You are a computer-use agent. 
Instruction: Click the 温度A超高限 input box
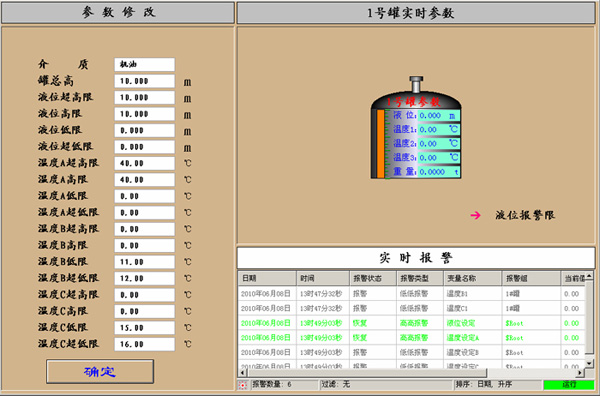point(145,163)
